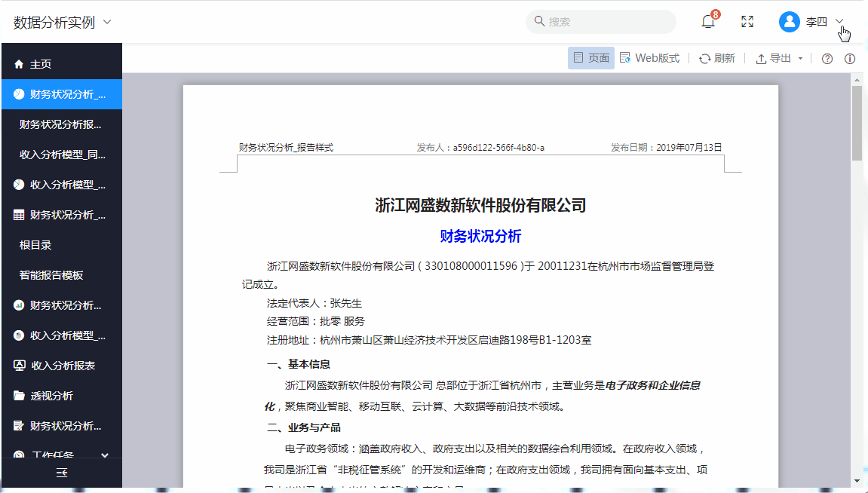Open the 李四 account menu chevron
The height and width of the screenshot is (493, 868).
[839, 22]
